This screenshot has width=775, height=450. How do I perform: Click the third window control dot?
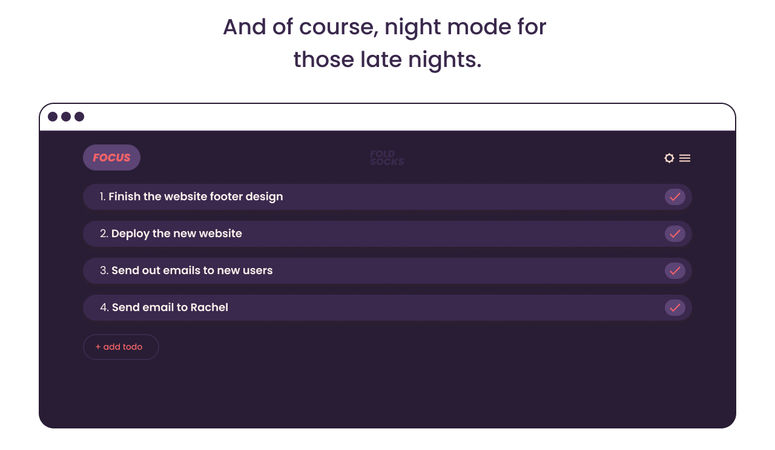(x=79, y=117)
